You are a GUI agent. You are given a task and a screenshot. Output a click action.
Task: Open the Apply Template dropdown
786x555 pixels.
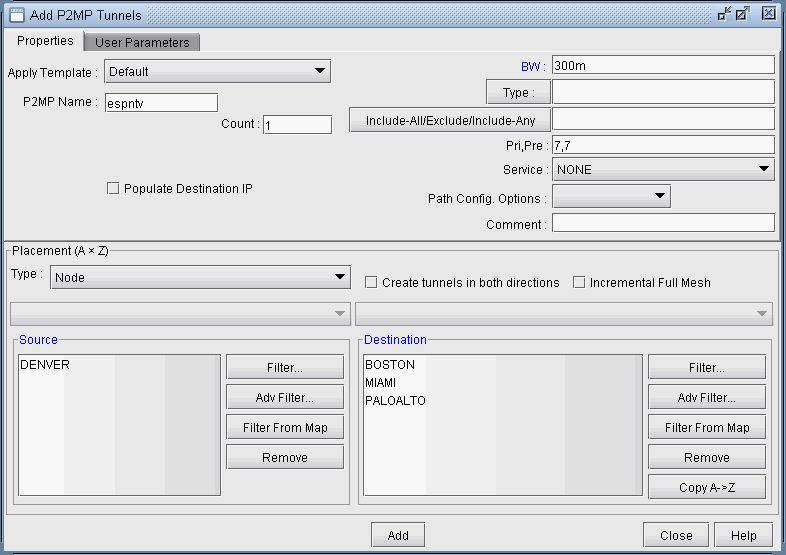[x=217, y=71]
